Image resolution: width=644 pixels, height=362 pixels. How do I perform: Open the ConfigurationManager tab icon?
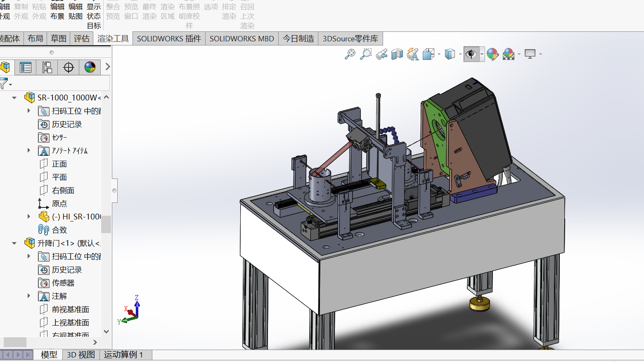tap(47, 67)
